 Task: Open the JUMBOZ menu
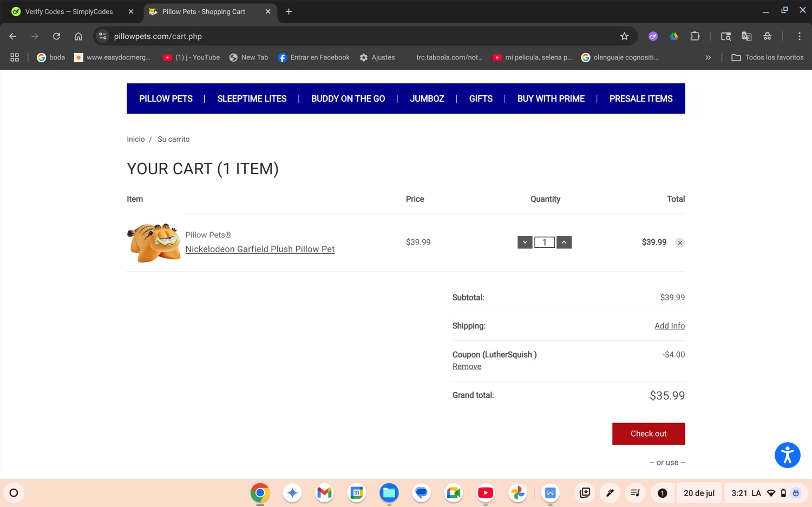pyautogui.click(x=427, y=99)
